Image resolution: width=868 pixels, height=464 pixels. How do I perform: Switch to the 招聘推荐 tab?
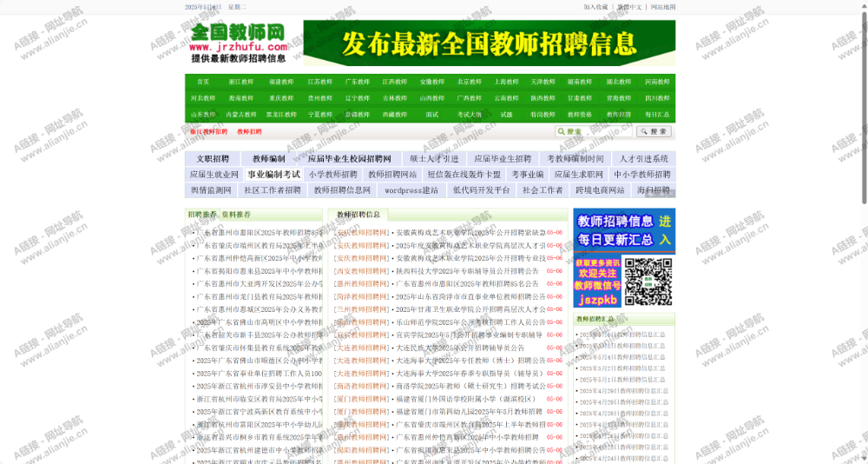(202, 215)
